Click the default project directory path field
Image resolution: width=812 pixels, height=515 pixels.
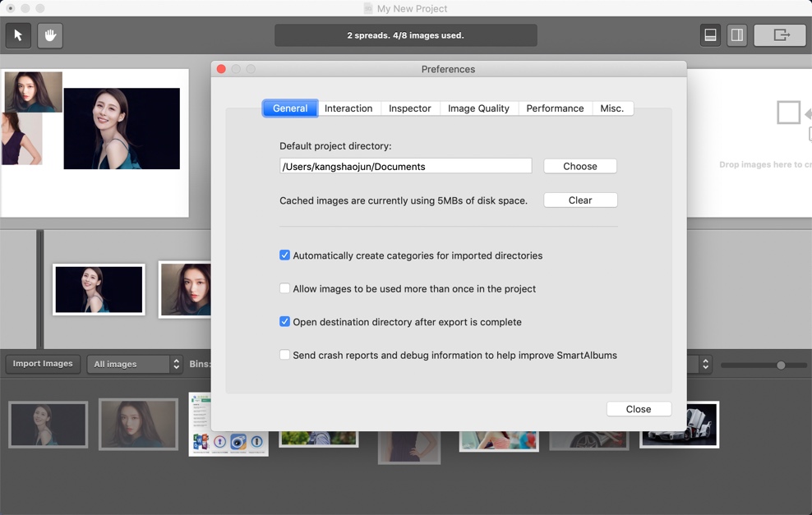[x=405, y=166]
